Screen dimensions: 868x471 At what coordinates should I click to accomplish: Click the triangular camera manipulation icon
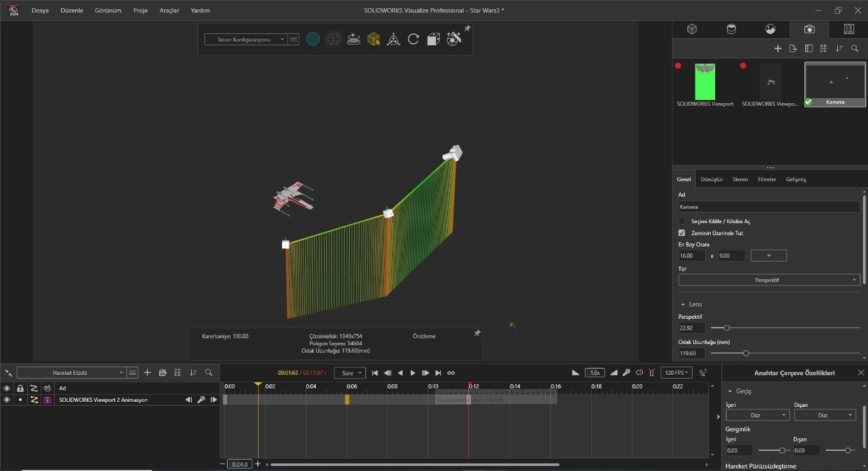coord(394,39)
